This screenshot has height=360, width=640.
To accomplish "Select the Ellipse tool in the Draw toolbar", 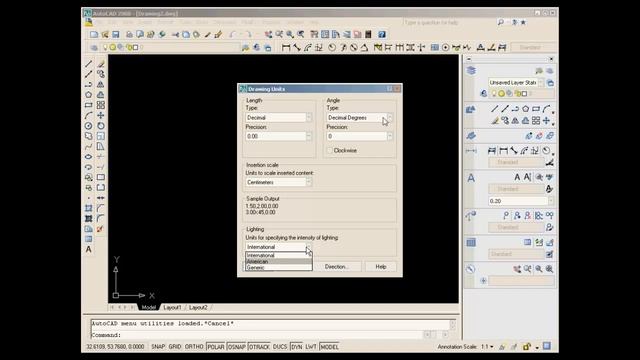I will click(x=89, y=157).
